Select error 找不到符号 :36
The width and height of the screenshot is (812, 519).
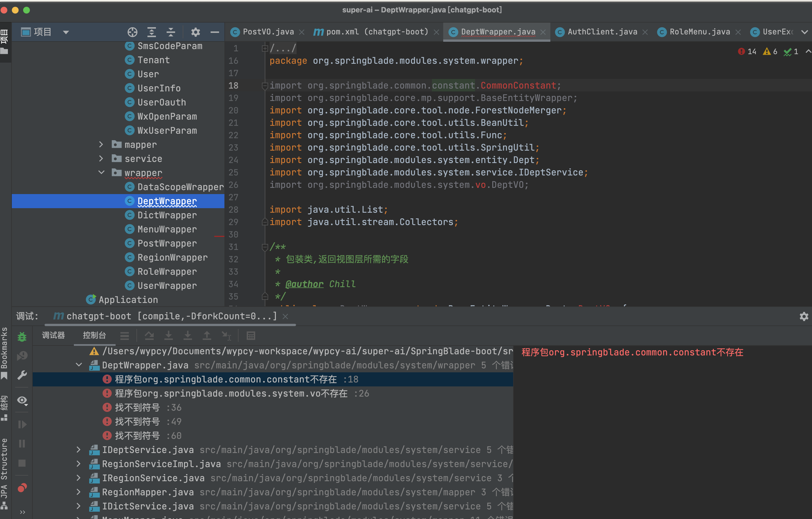[273, 408]
